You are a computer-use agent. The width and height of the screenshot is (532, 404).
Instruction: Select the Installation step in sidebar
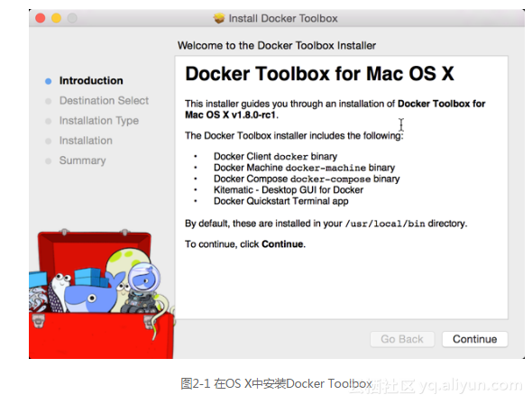86,141
